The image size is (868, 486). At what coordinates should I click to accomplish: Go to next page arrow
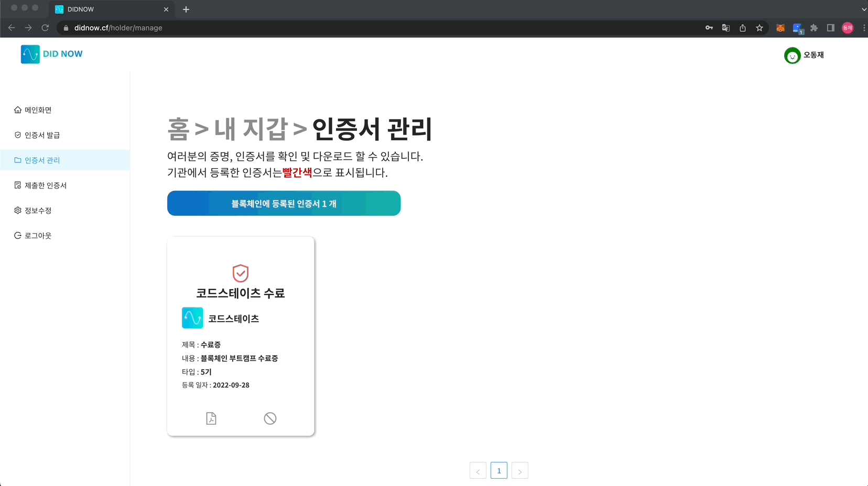pos(520,470)
